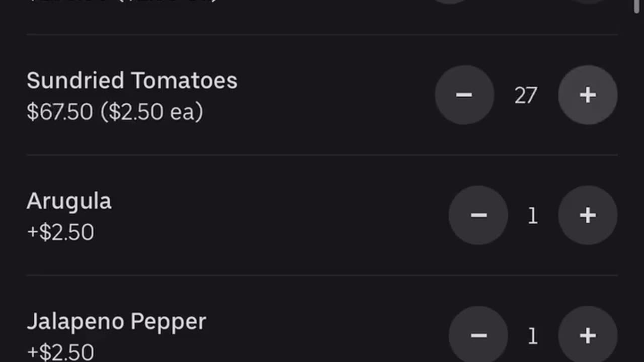Add one more Arugula with plus
This screenshot has width=644, height=362.
point(587,215)
